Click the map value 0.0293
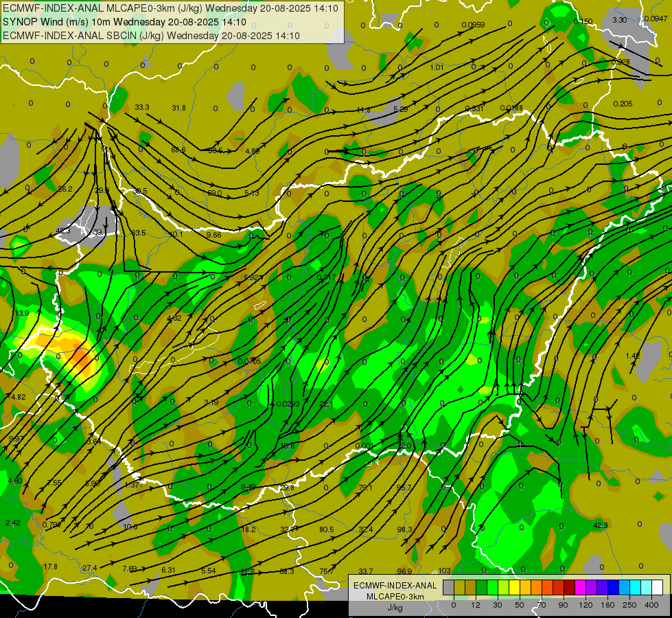The width and height of the screenshot is (672, 618). (x=288, y=404)
